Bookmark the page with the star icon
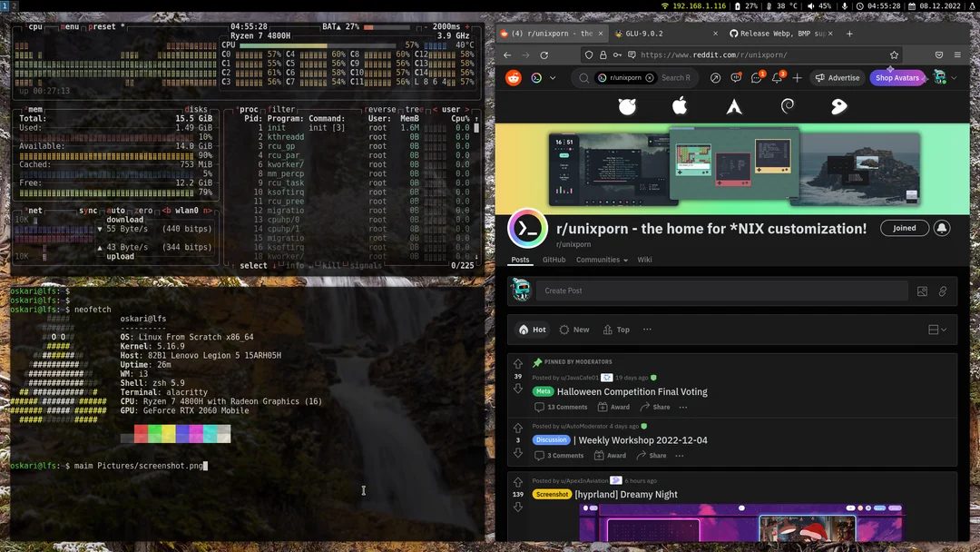The width and height of the screenshot is (980, 552). [895, 54]
